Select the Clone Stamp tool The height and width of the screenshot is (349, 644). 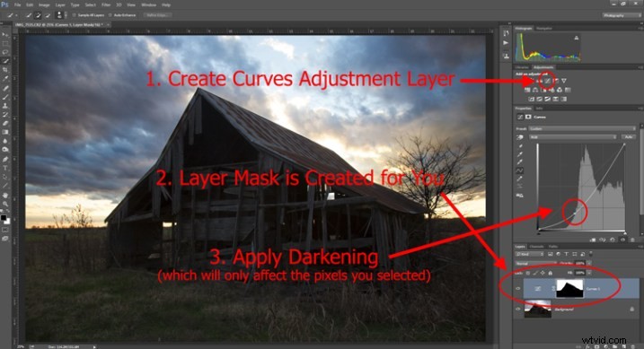point(4,106)
